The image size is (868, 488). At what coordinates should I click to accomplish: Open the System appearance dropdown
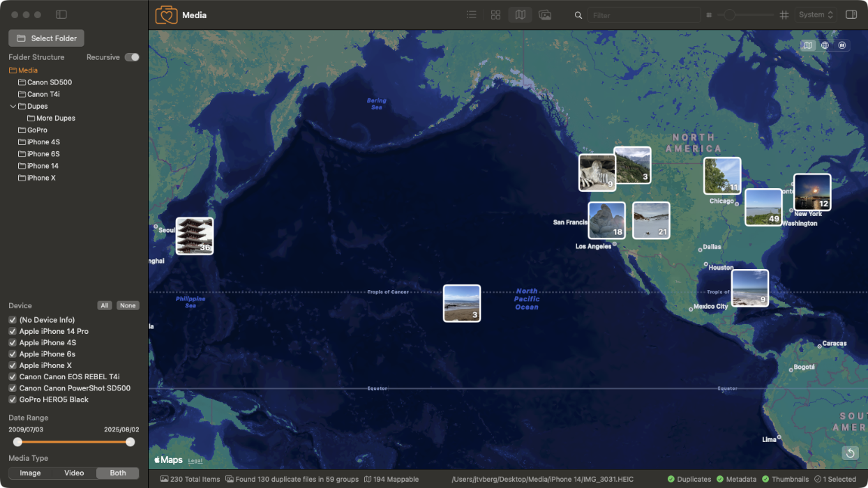click(x=816, y=14)
